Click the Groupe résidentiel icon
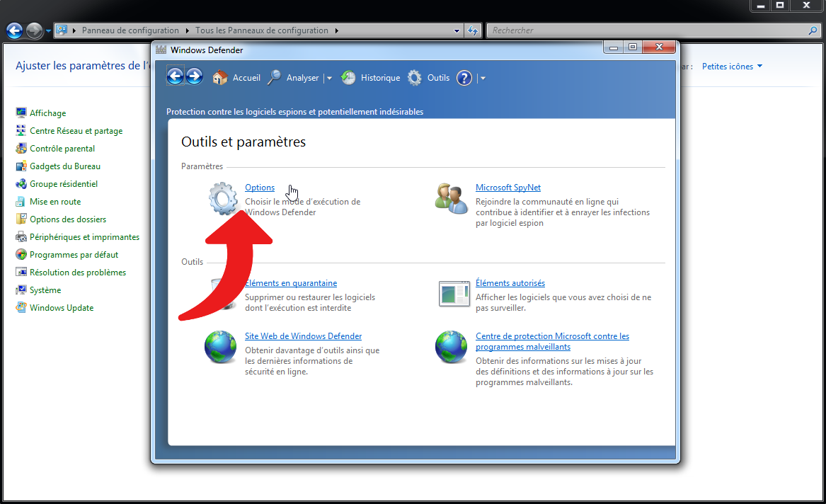 point(21,183)
